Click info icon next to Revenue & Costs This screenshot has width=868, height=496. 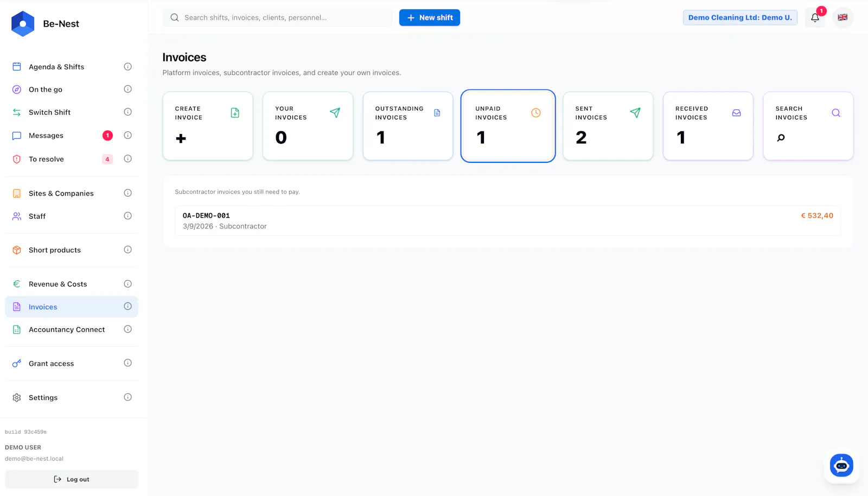pos(127,284)
